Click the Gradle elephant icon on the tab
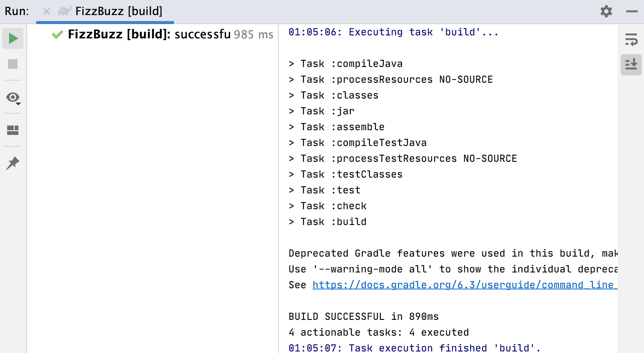 (64, 11)
